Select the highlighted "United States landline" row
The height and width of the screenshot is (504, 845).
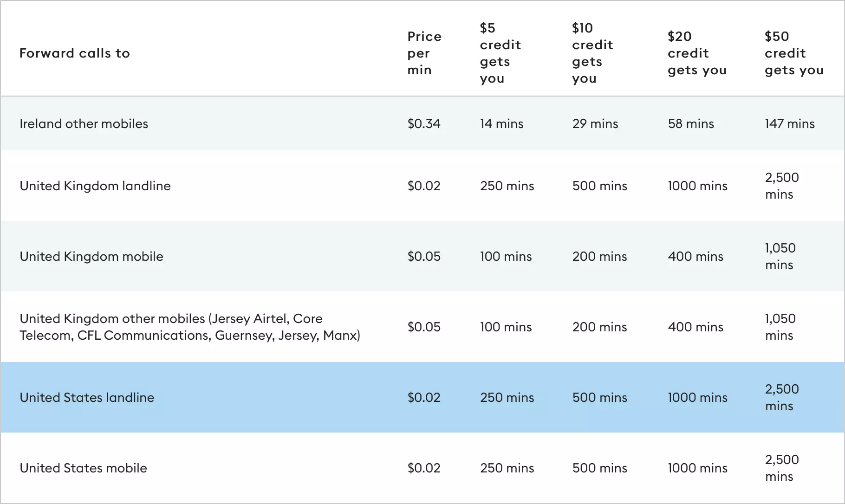click(x=87, y=398)
